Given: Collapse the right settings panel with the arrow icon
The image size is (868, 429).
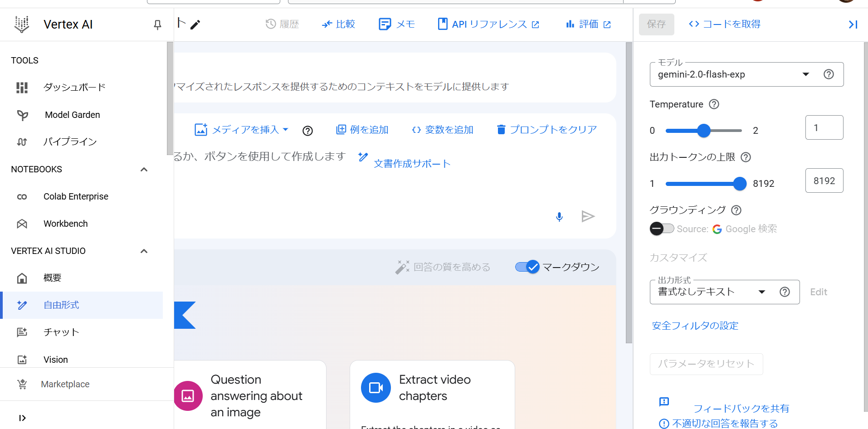Looking at the screenshot, I should (x=853, y=24).
